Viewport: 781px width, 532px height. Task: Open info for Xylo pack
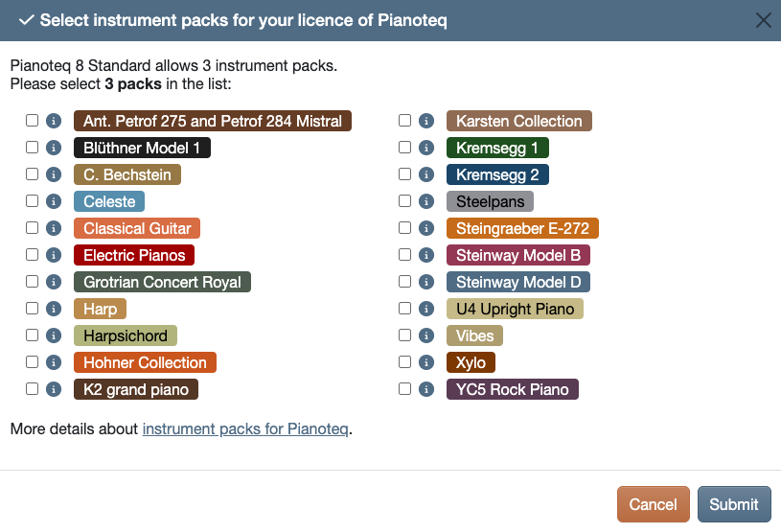[425, 362]
